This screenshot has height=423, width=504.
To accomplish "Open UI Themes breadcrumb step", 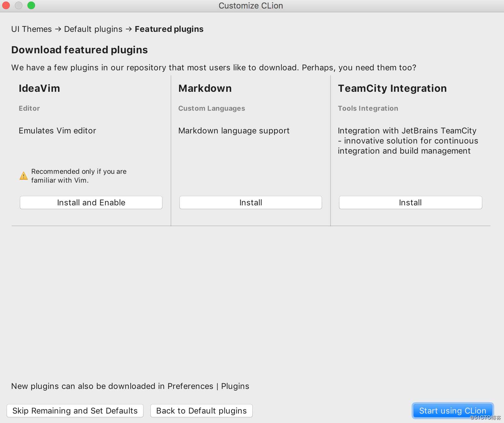I will tap(32, 29).
